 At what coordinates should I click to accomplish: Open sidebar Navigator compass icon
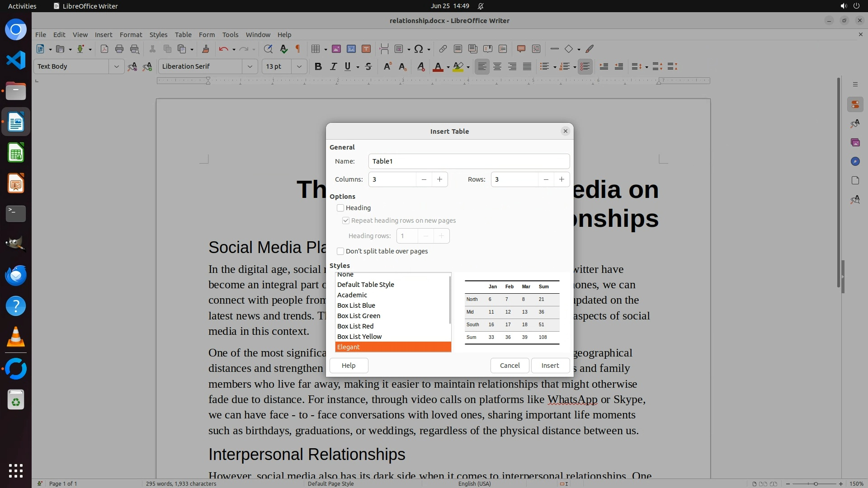[855, 161]
